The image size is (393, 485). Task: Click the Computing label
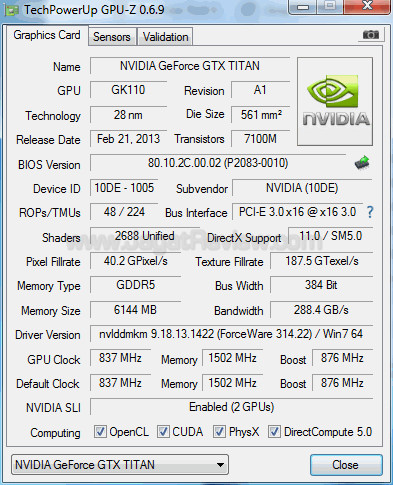[x=55, y=433]
